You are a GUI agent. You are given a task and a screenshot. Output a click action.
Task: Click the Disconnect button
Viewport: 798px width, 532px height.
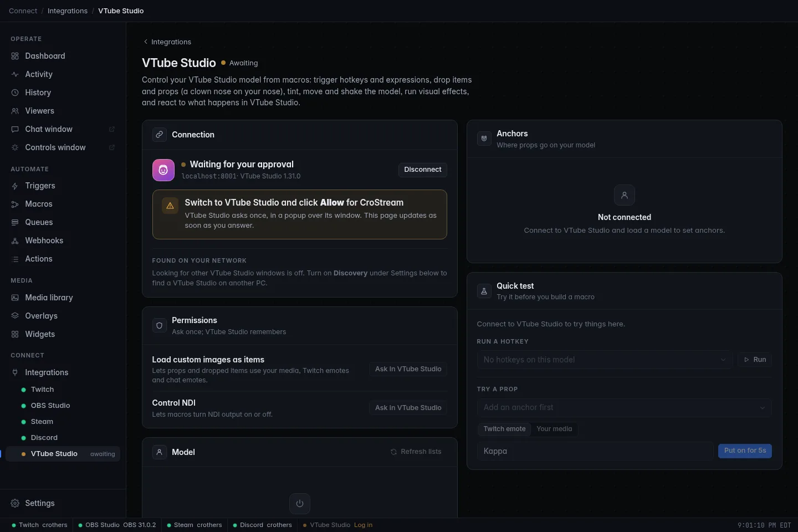coord(423,170)
